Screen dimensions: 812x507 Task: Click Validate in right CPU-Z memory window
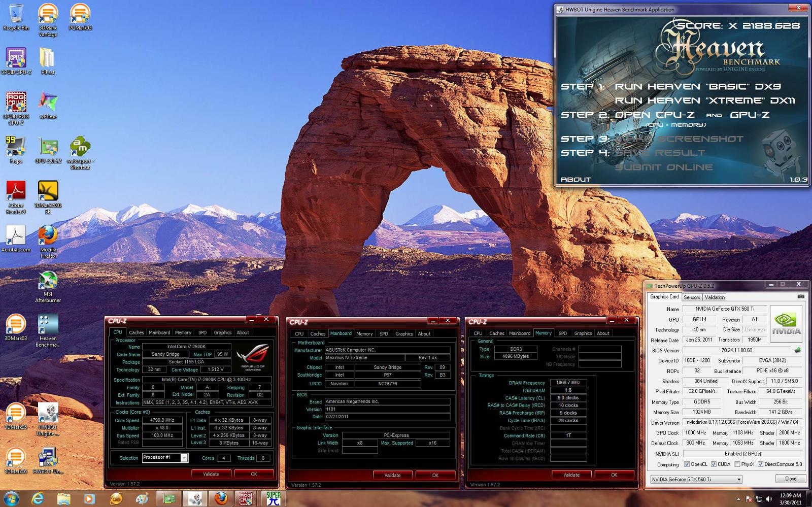[571, 475]
